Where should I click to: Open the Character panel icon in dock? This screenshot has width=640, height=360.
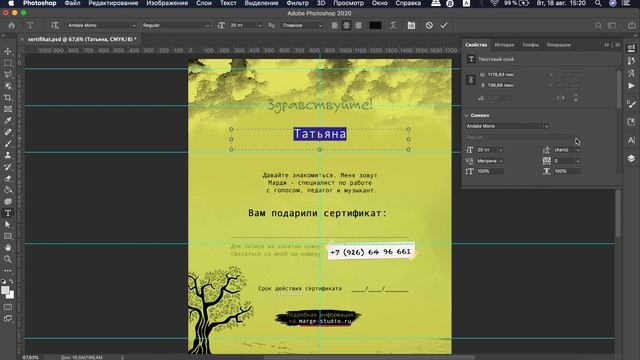pos(631,140)
